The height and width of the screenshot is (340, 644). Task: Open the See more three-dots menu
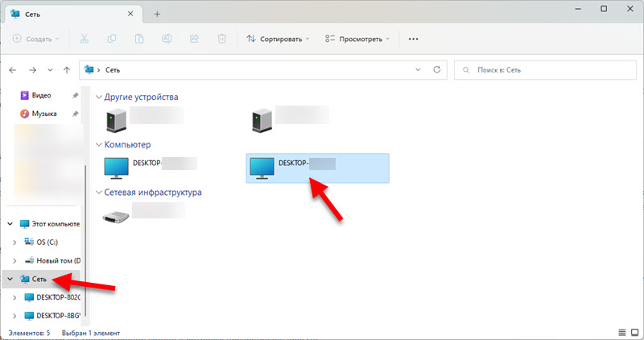414,38
